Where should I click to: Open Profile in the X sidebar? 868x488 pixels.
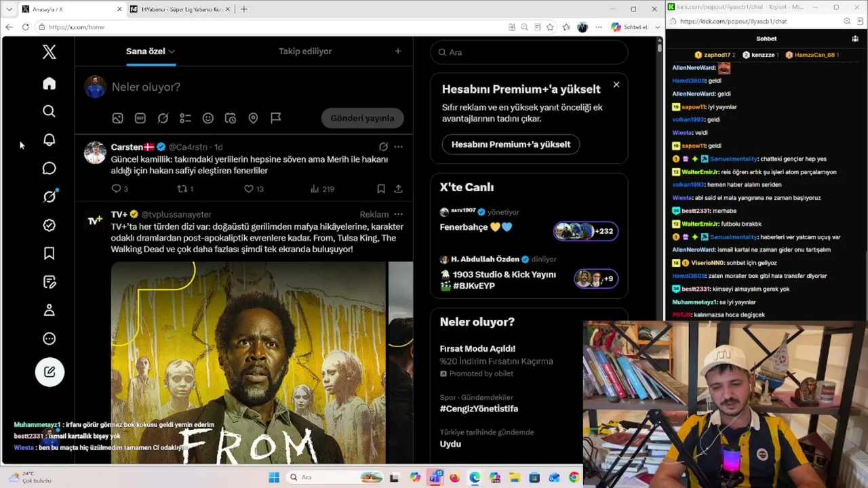click(x=50, y=310)
